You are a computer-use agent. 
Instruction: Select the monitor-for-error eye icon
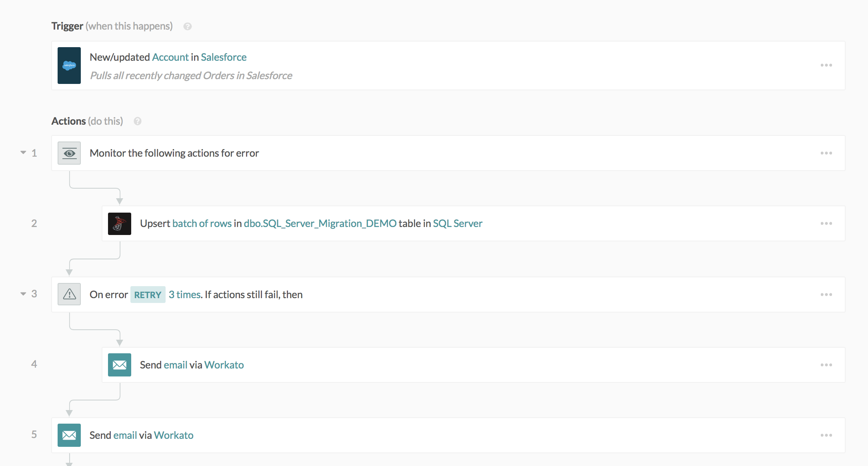click(x=69, y=153)
